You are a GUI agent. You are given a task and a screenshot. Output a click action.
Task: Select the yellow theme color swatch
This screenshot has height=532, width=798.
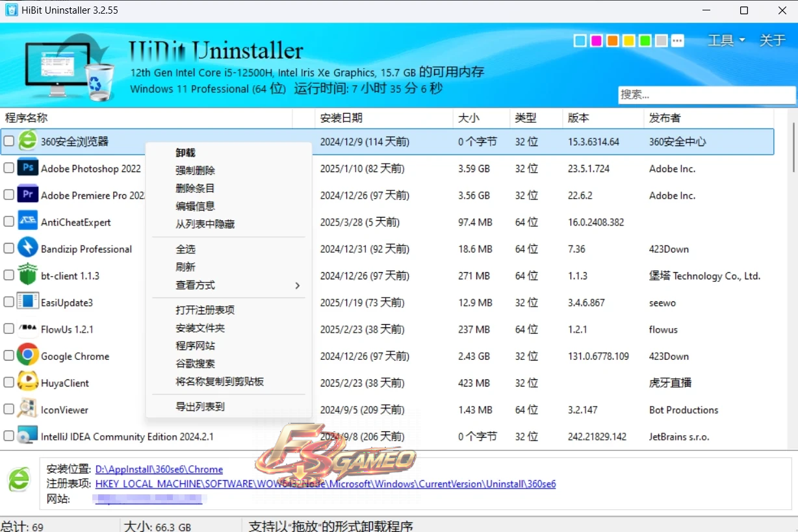tap(628, 41)
